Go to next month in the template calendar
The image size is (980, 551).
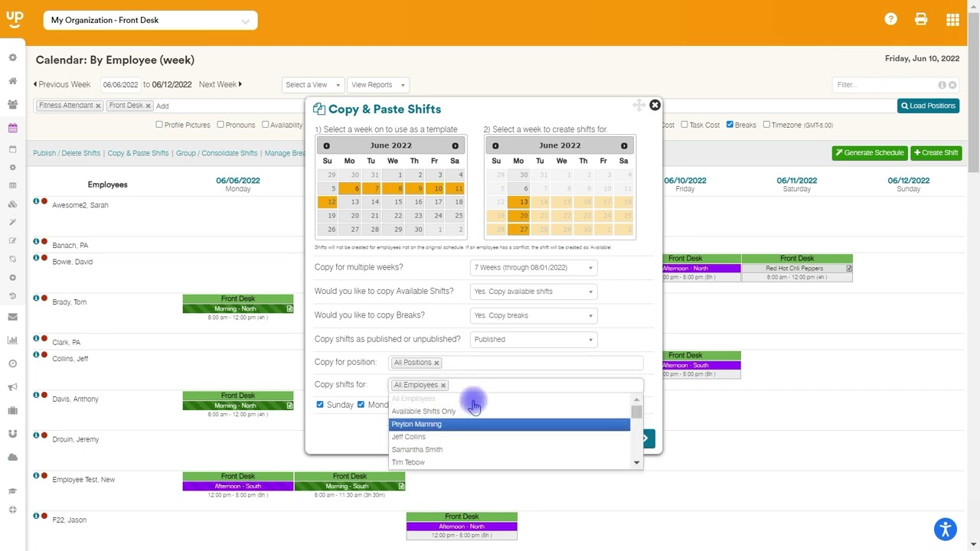(x=455, y=145)
